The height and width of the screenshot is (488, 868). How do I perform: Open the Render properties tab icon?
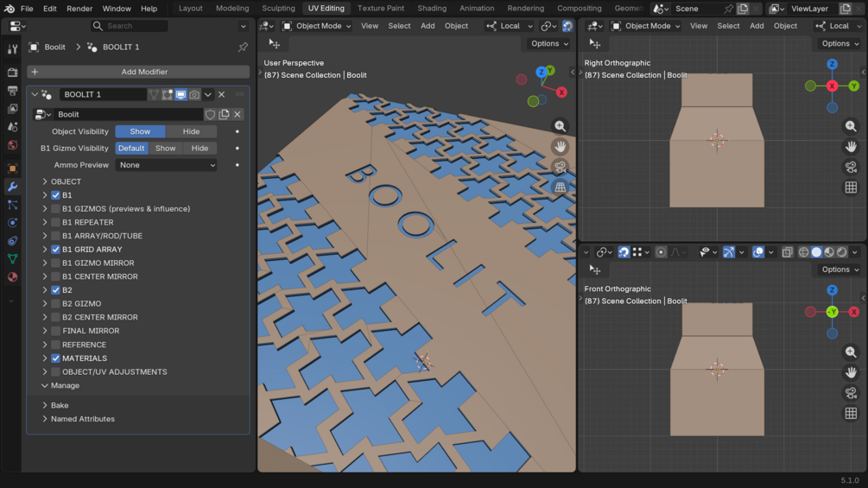coord(12,72)
